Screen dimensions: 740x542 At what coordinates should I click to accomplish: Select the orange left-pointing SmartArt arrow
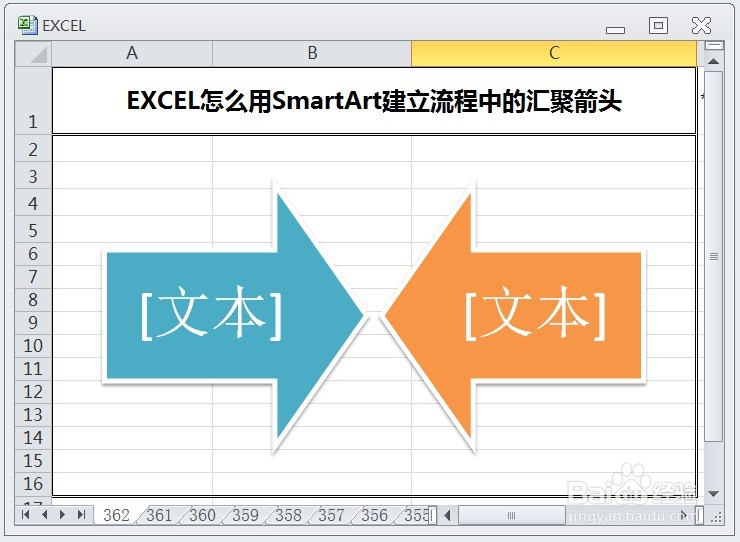(513, 316)
